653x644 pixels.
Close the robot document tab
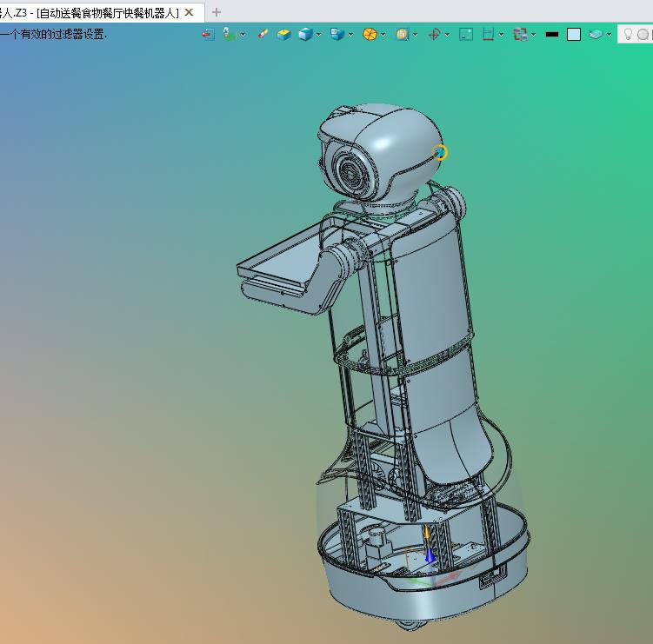click(x=189, y=12)
